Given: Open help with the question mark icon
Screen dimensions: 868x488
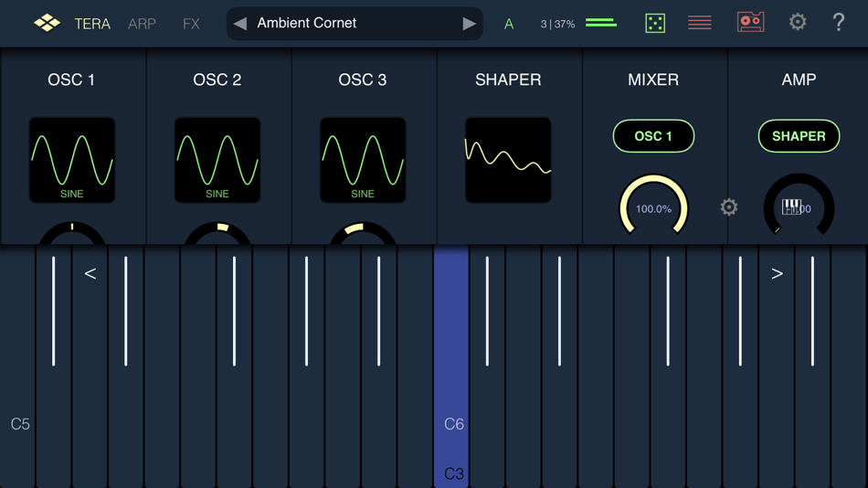Looking at the screenshot, I should click(x=838, y=22).
